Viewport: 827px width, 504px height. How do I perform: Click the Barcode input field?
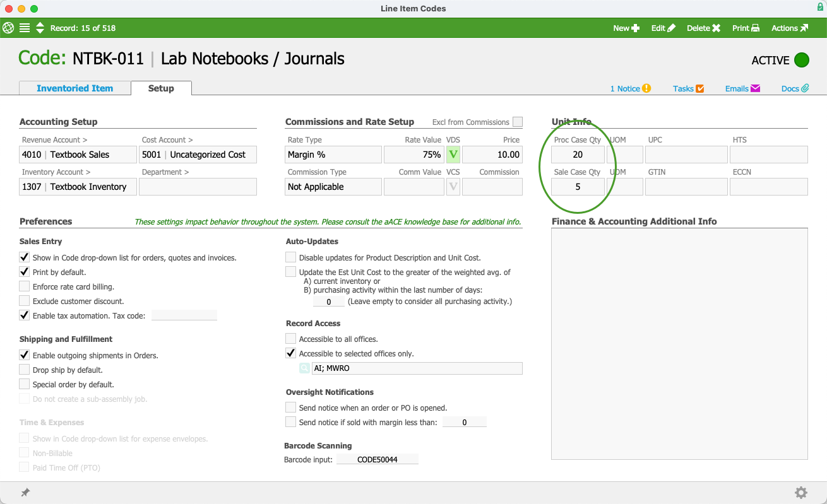click(377, 460)
